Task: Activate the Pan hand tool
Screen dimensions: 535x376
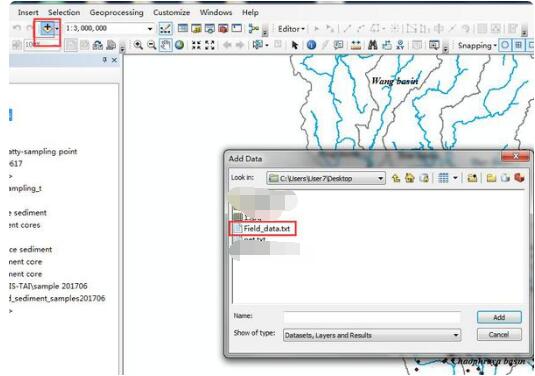Action: [165, 45]
